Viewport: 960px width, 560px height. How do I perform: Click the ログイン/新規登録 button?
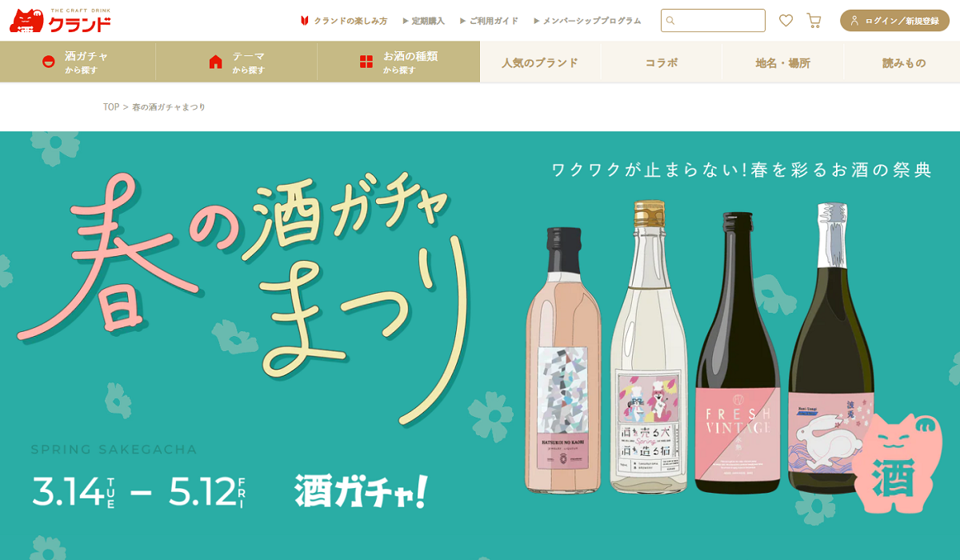pyautogui.click(x=894, y=21)
